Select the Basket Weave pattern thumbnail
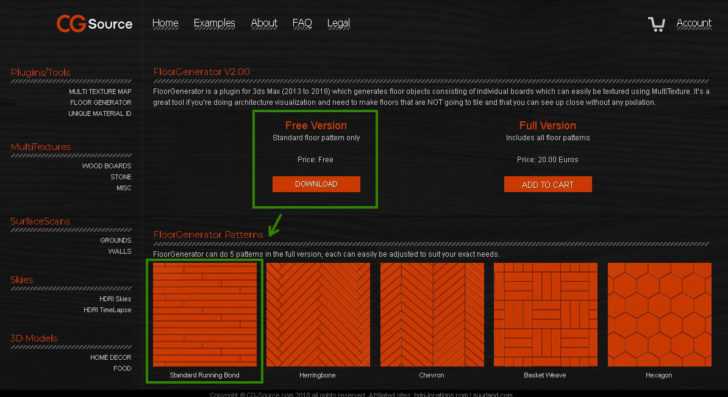 tap(546, 315)
